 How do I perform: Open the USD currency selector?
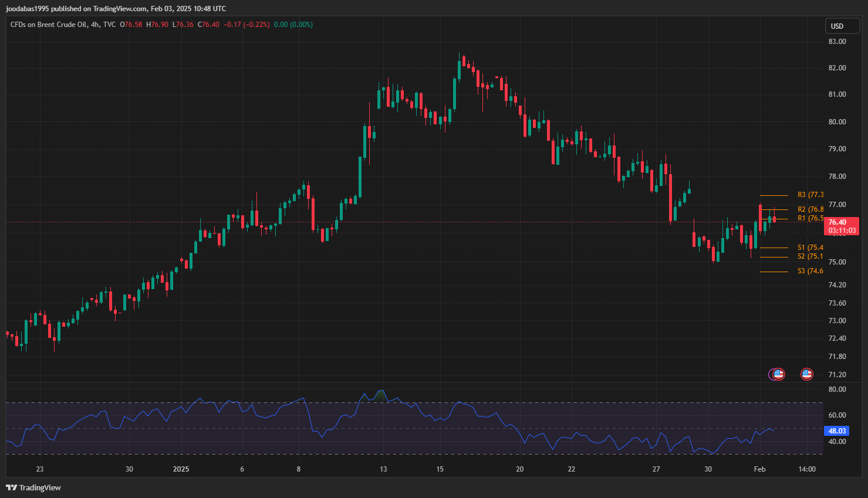coord(843,26)
